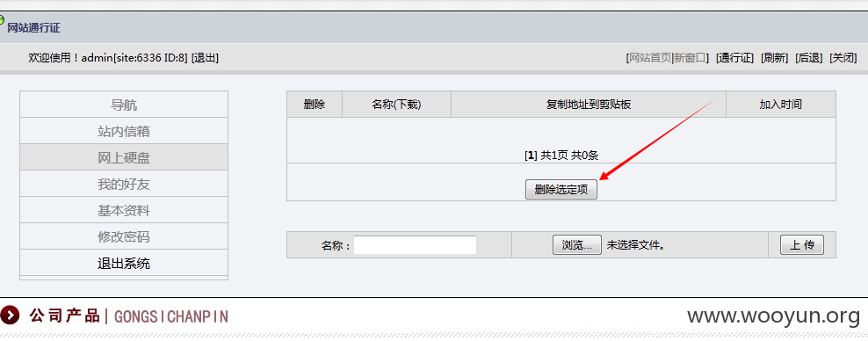Screen dimensions: 868x341
Task: Click the [关闭] link
Action: [843, 58]
